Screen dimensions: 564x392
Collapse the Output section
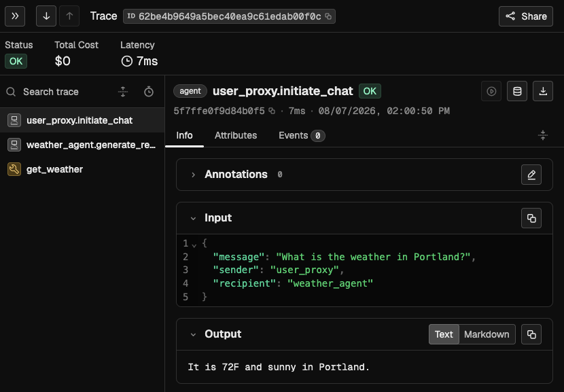193,334
